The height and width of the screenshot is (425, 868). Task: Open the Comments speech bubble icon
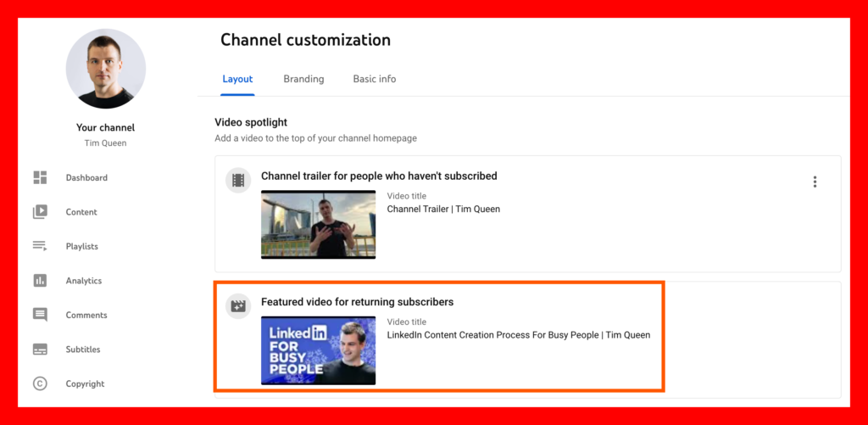(40, 315)
